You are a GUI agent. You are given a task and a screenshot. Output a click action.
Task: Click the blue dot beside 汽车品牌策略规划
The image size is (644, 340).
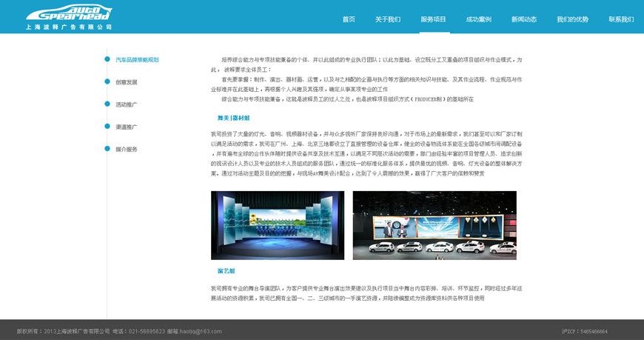(107, 59)
